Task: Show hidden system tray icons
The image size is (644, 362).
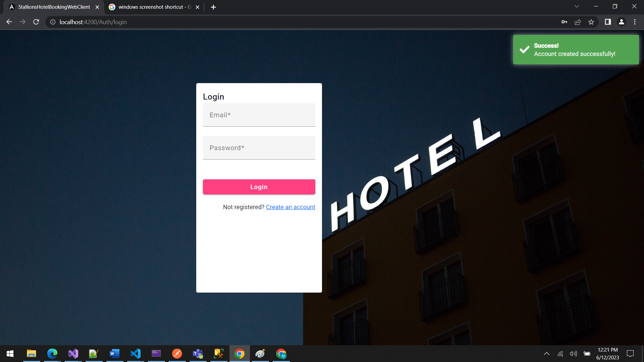Action: (547, 354)
